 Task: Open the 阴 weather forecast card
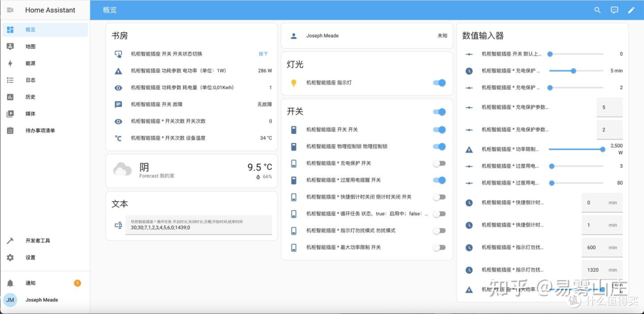pyautogui.click(x=191, y=171)
